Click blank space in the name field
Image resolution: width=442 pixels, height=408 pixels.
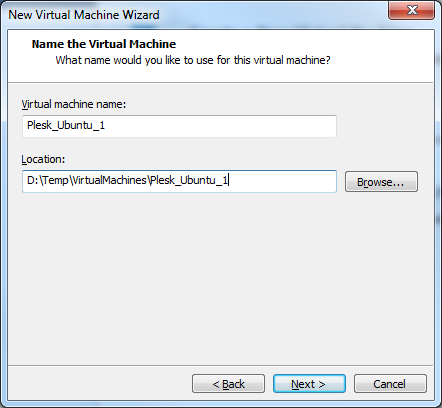tap(220, 126)
